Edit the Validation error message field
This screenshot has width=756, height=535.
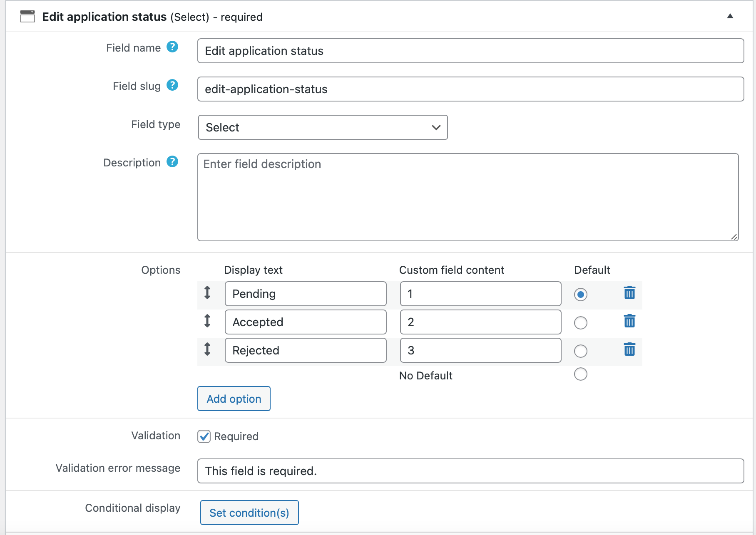(x=470, y=471)
